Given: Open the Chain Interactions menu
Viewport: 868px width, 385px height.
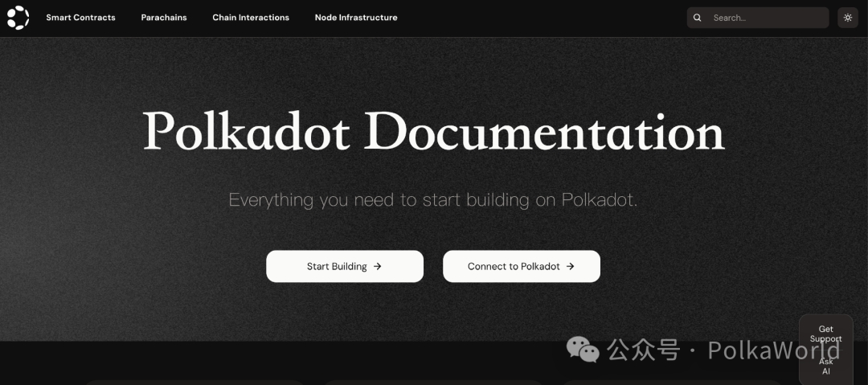Looking at the screenshot, I should click(x=251, y=18).
